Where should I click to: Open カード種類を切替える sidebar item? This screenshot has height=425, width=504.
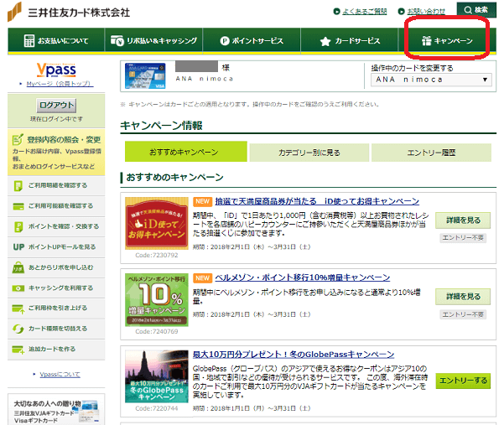(x=56, y=329)
